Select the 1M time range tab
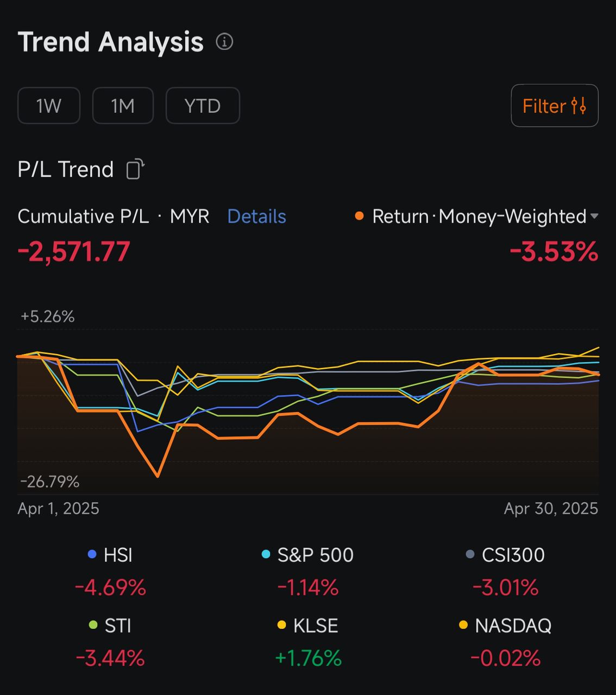The width and height of the screenshot is (616, 695). point(123,105)
